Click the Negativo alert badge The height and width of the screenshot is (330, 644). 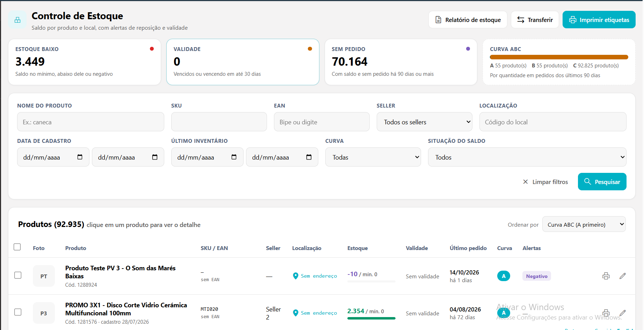[x=537, y=276]
